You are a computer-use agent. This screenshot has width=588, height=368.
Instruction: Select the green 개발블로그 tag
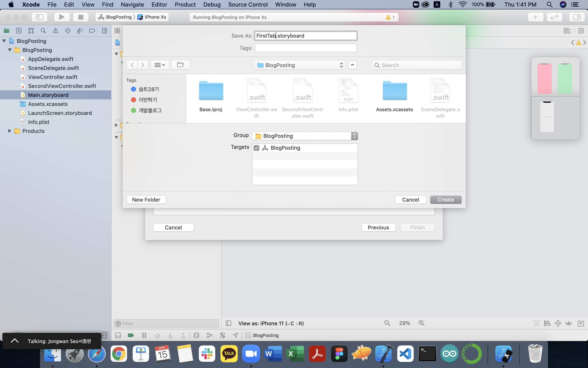pos(146,110)
